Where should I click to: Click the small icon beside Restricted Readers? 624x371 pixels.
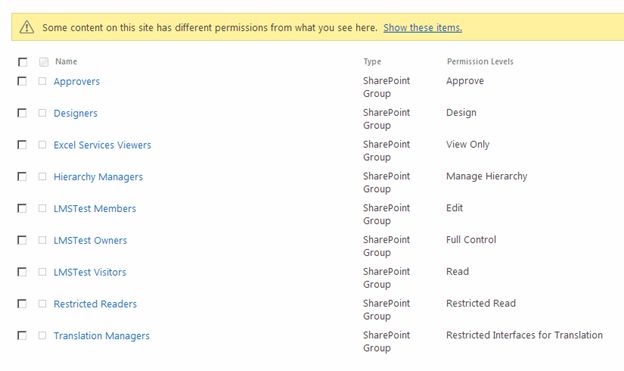click(x=42, y=304)
